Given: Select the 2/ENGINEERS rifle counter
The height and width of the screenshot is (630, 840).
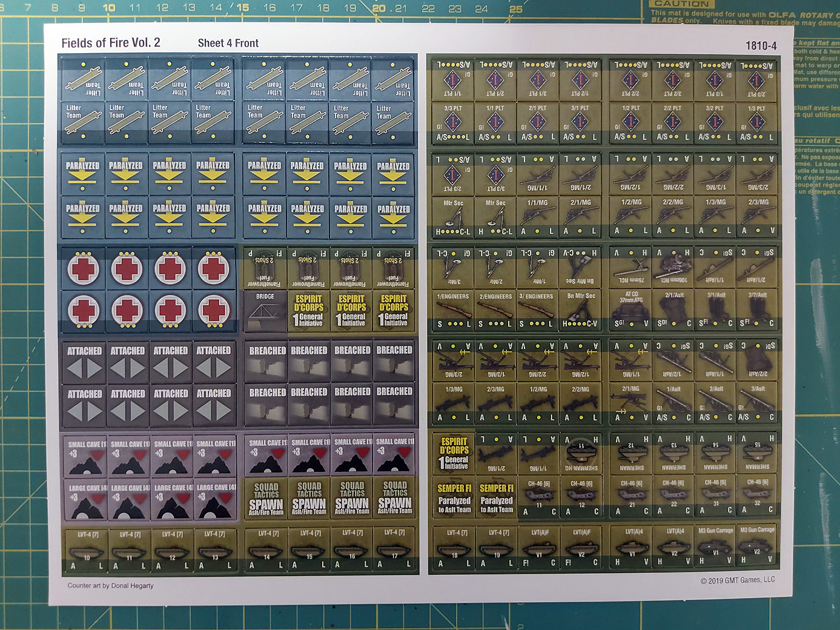Looking at the screenshot, I should point(497,311).
